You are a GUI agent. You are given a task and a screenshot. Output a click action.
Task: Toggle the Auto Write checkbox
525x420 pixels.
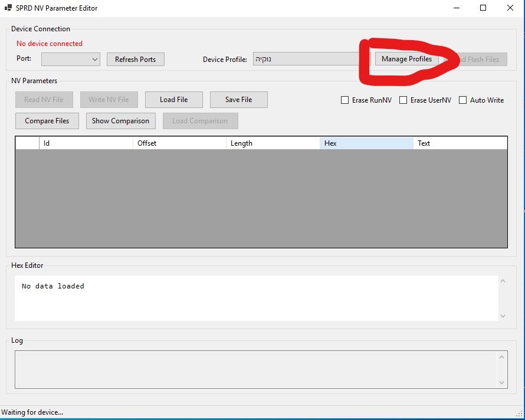[x=463, y=100]
